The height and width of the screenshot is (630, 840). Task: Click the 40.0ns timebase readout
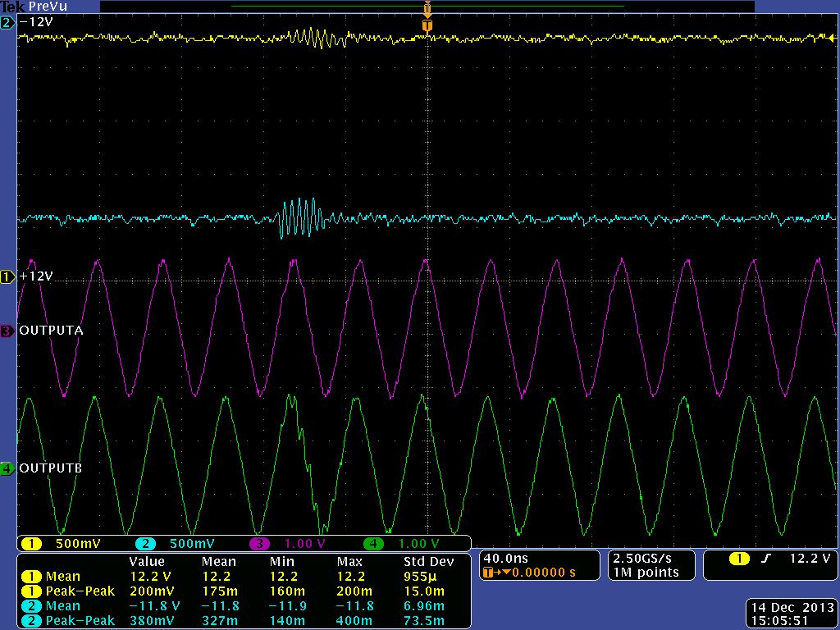[x=505, y=559]
